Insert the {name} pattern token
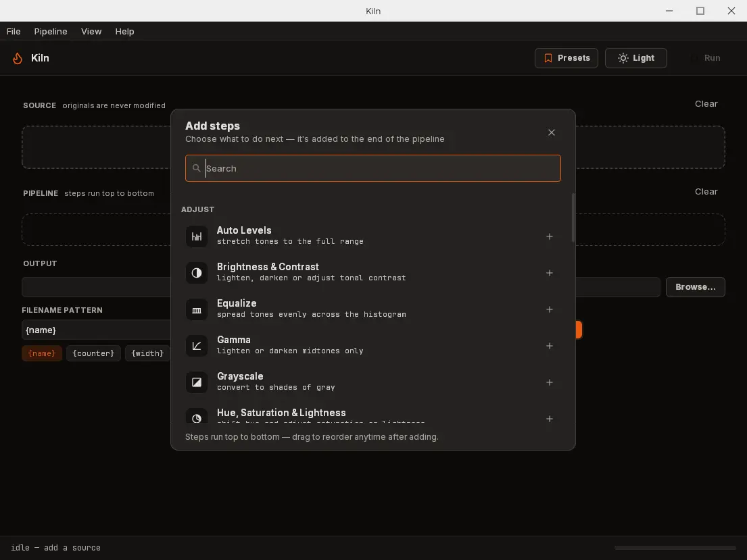The height and width of the screenshot is (560, 747). [x=42, y=353]
